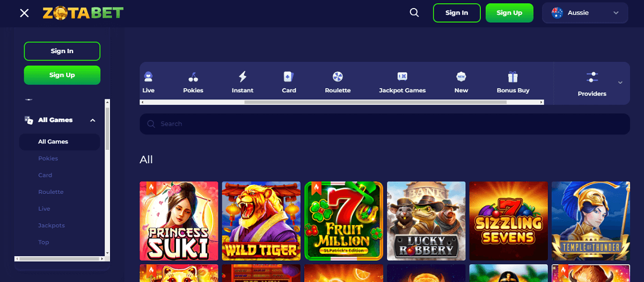
Task: Open the Wild Tiger game
Action: (261, 221)
